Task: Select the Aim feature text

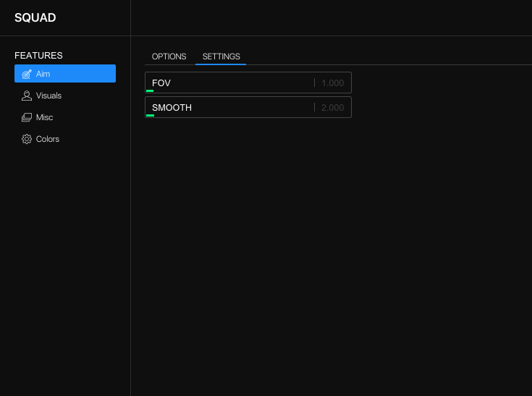Action: (x=43, y=74)
